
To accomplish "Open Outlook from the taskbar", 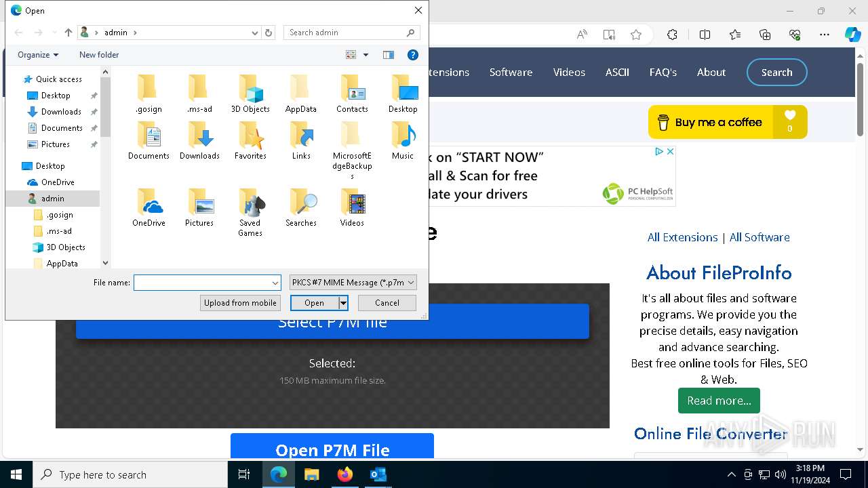I will tap(378, 475).
